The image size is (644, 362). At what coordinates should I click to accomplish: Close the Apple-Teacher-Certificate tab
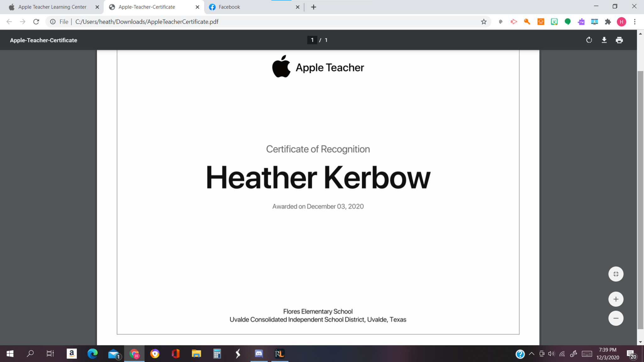coord(197,7)
